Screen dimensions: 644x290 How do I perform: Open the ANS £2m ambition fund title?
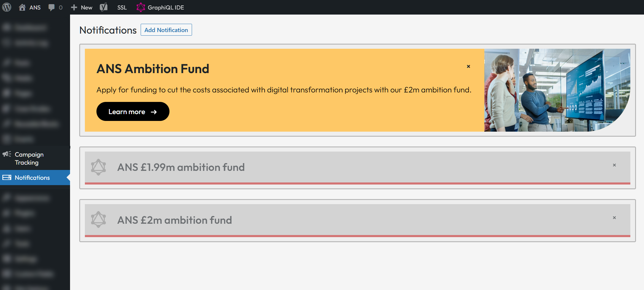click(175, 220)
